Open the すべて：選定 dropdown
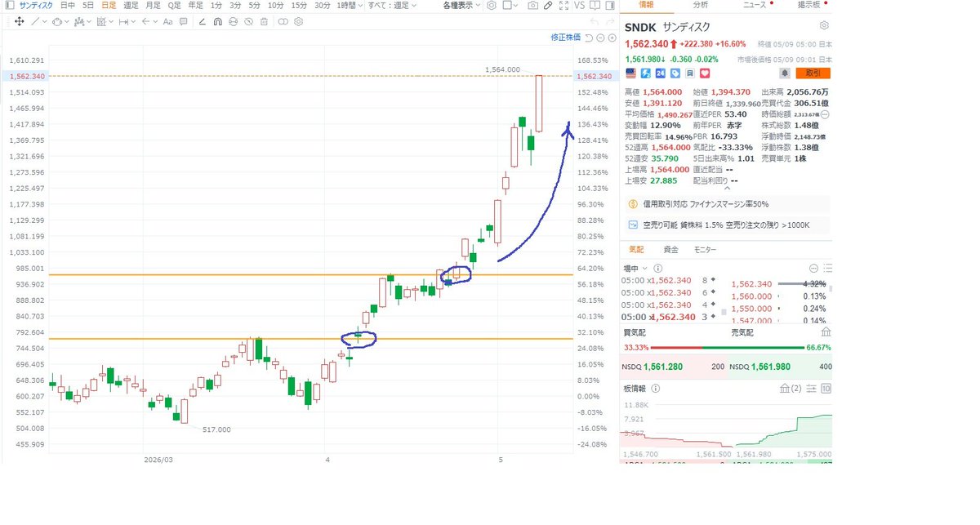The width and height of the screenshot is (980, 525). point(391,5)
